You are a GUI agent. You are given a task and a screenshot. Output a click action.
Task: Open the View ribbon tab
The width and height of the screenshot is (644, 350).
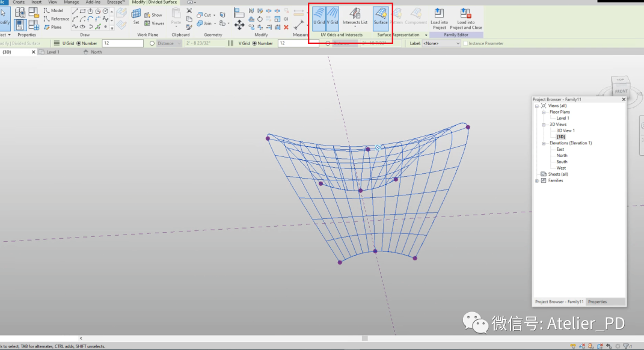[52, 2]
